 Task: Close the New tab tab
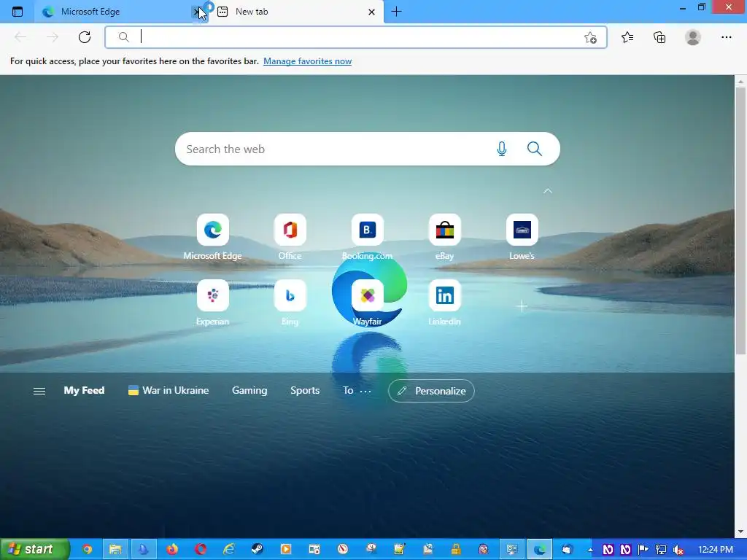(x=371, y=12)
